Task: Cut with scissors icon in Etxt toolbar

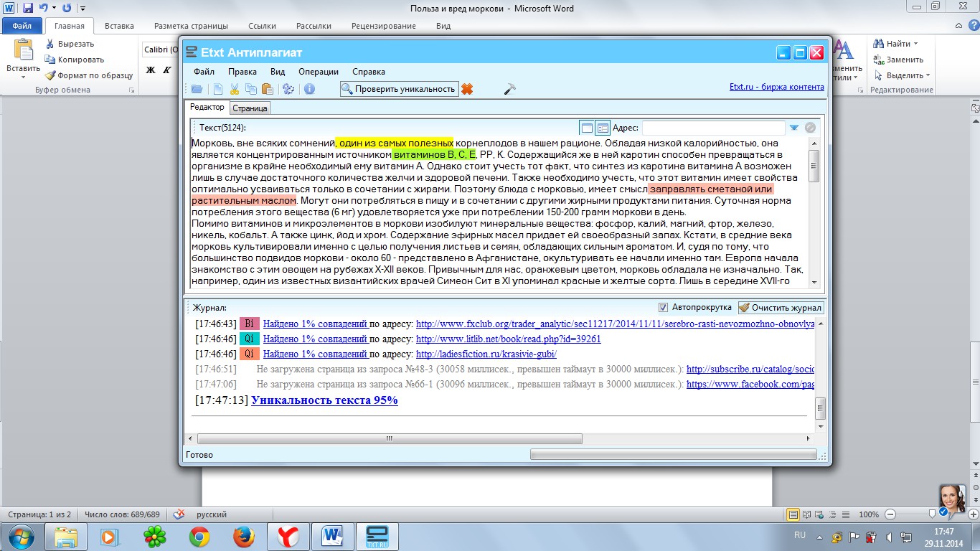Action: [x=235, y=89]
